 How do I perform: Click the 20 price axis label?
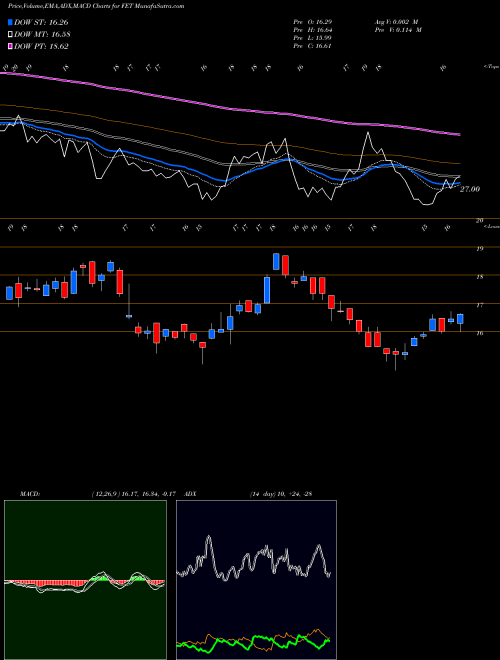tap(479, 221)
